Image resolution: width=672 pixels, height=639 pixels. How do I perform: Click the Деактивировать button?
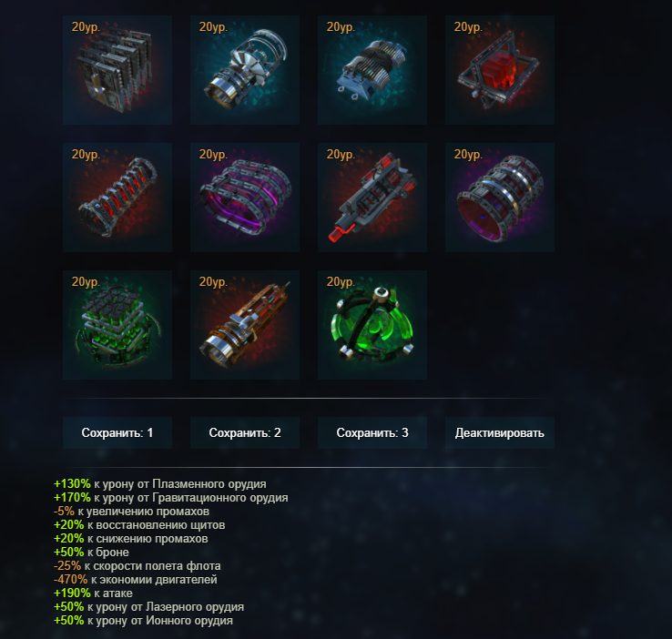pyautogui.click(x=500, y=432)
